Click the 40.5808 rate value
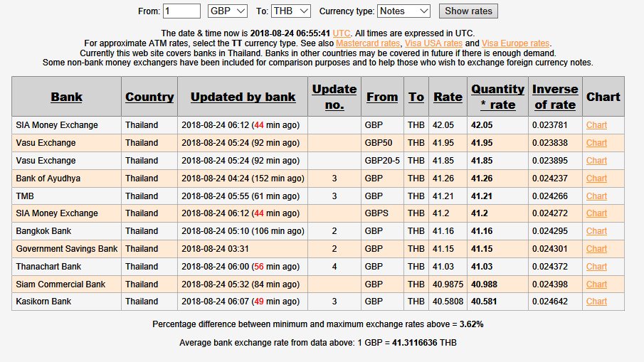Image resolution: width=644 pixels, height=362 pixels. click(x=448, y=302)
